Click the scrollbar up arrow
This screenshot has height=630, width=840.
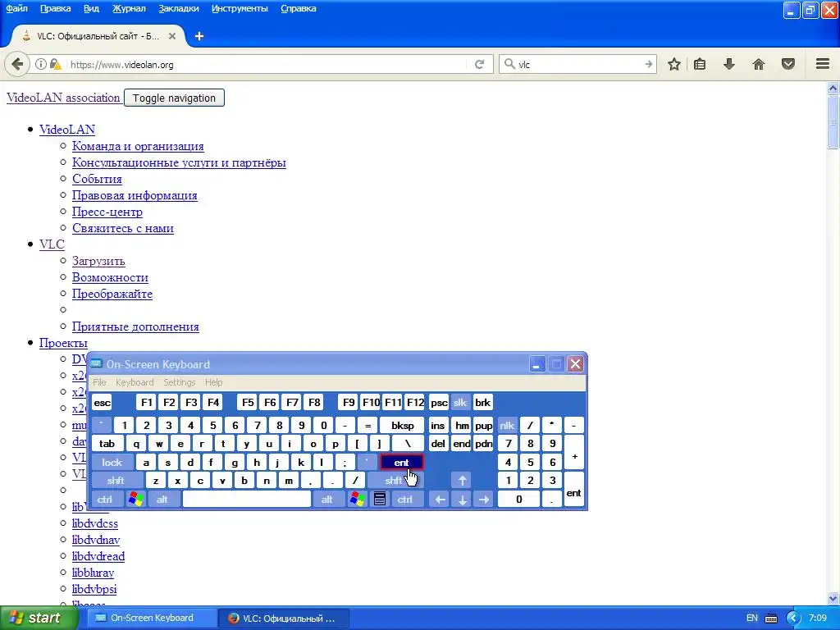[833, 87]
